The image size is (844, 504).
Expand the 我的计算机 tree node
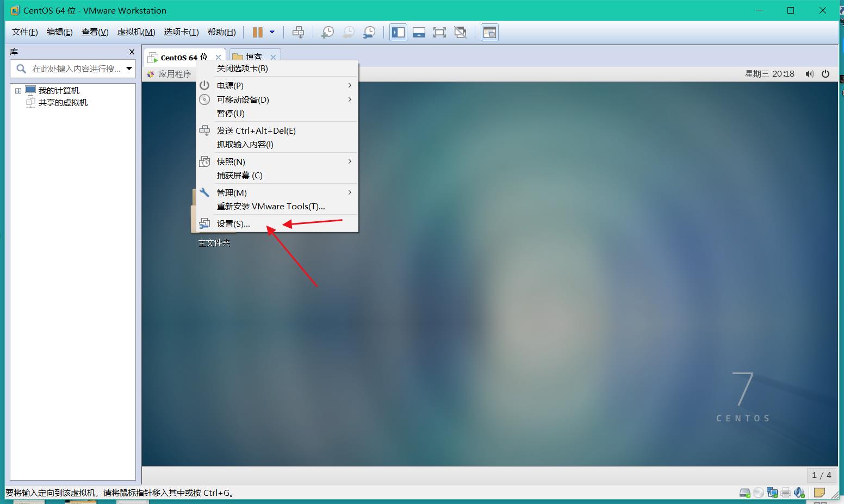[x=18, y=91]
